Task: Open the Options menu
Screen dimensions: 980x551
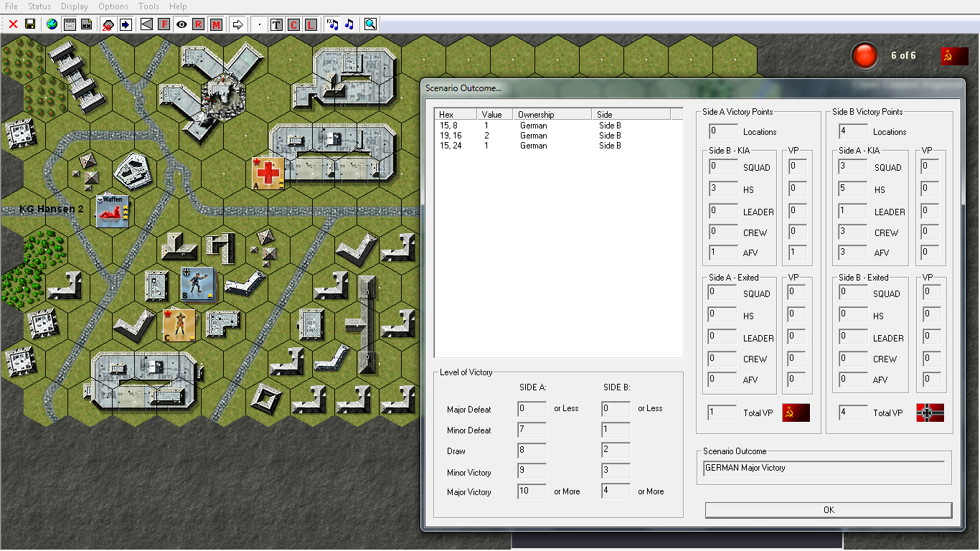Action: pyautogui.click(x=113, y=6)
